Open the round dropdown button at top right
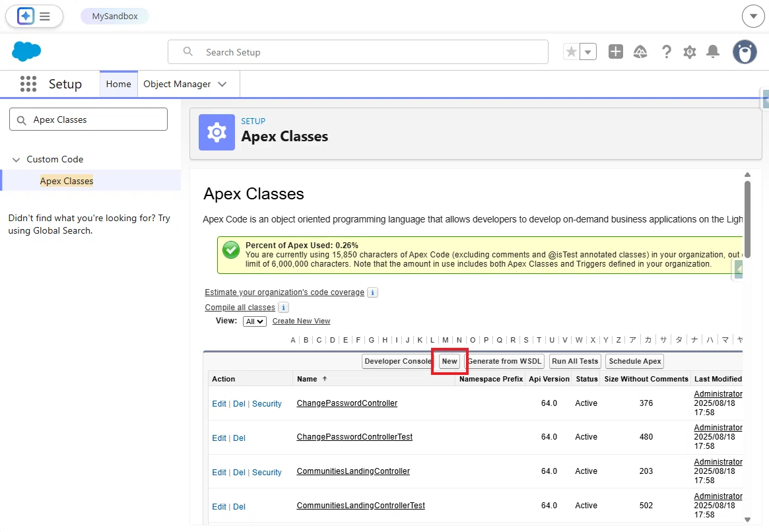The width and height of the screenshot is (769, 532). (x=753, y=17)
